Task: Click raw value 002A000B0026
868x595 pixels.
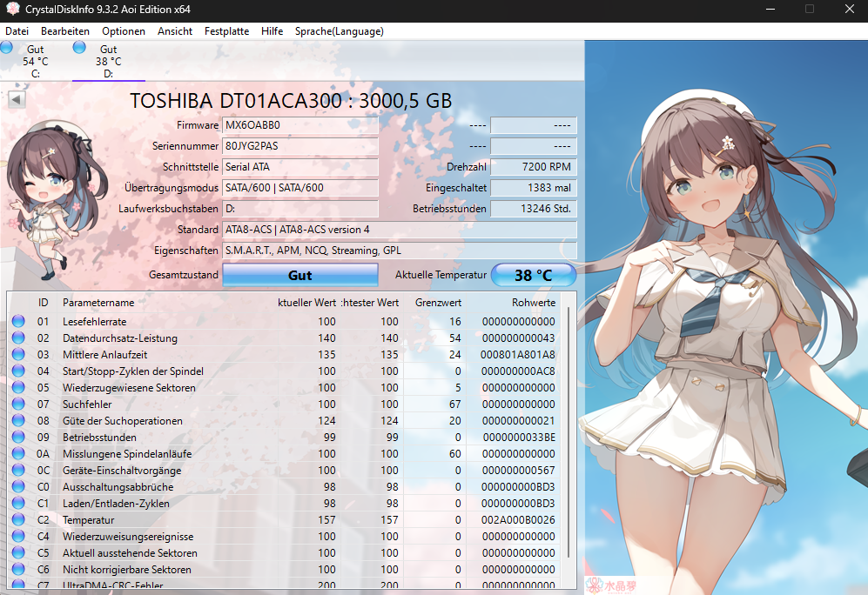Action: point(518,520)
